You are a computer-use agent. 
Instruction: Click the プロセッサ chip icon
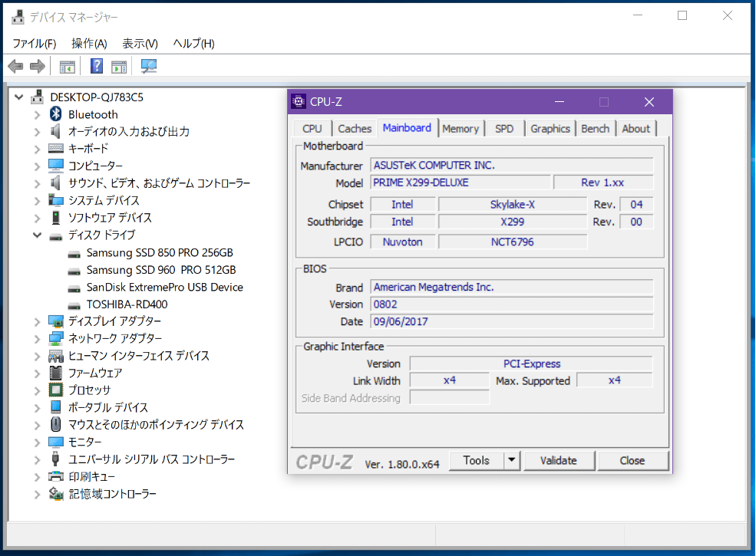[56, 390]
